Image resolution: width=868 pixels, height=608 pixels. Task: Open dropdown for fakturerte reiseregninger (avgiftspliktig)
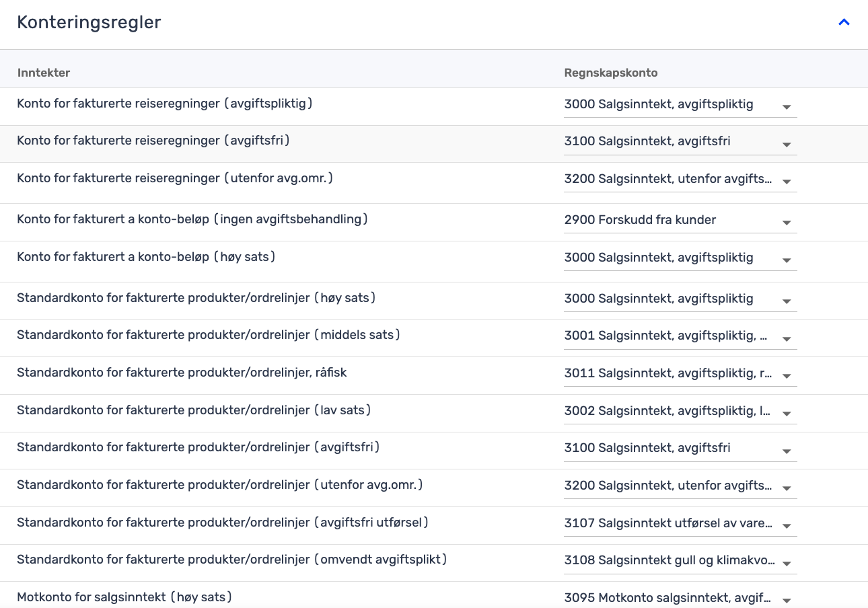pos(680,105)
